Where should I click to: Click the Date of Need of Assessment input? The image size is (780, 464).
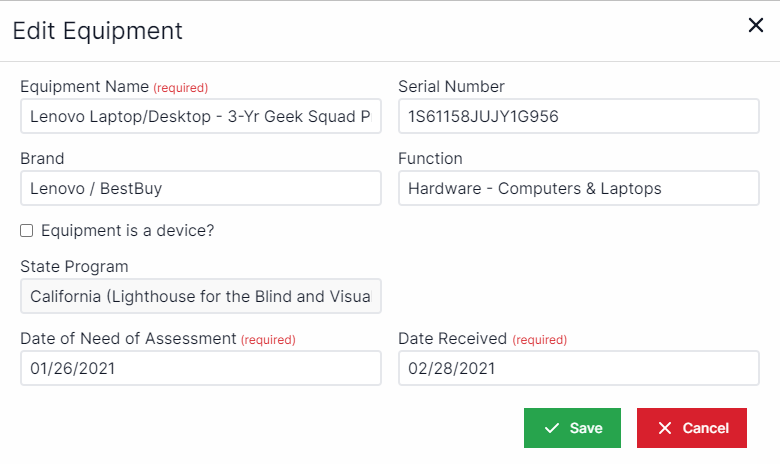click(x=200, y=368)
